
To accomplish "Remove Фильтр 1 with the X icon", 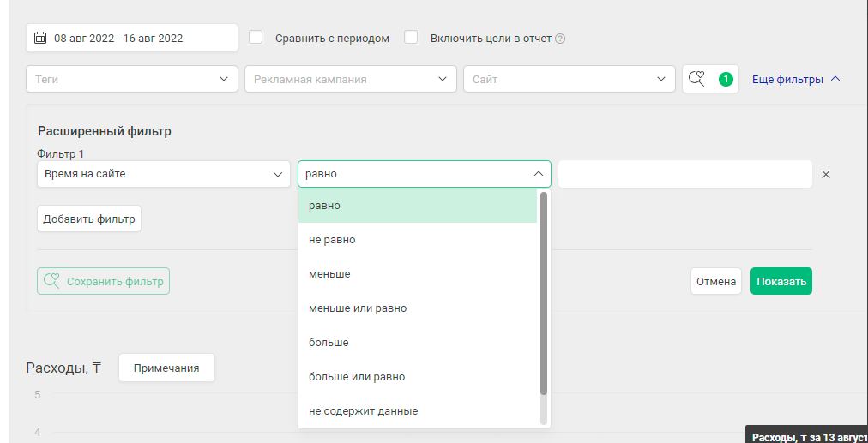I will (826, 174).
